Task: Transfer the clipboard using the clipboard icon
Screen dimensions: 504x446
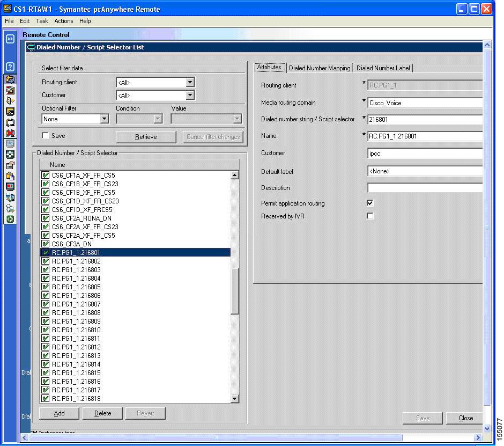Action: (x=10, y=176)
